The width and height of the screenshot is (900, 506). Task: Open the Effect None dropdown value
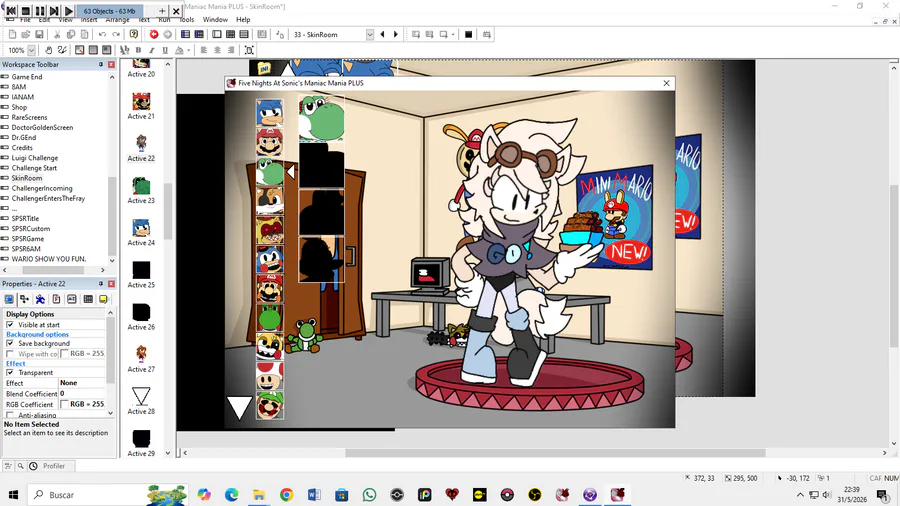82,383
